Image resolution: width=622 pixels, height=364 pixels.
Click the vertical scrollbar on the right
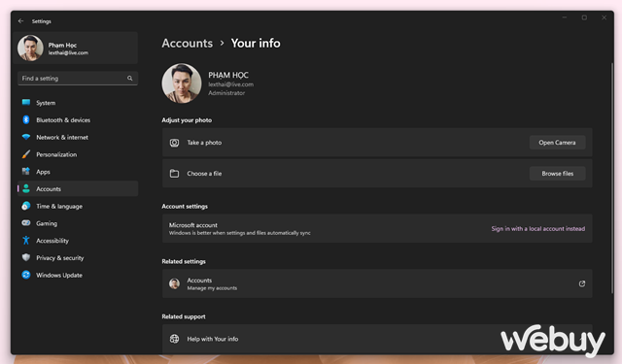pos(611,178)
